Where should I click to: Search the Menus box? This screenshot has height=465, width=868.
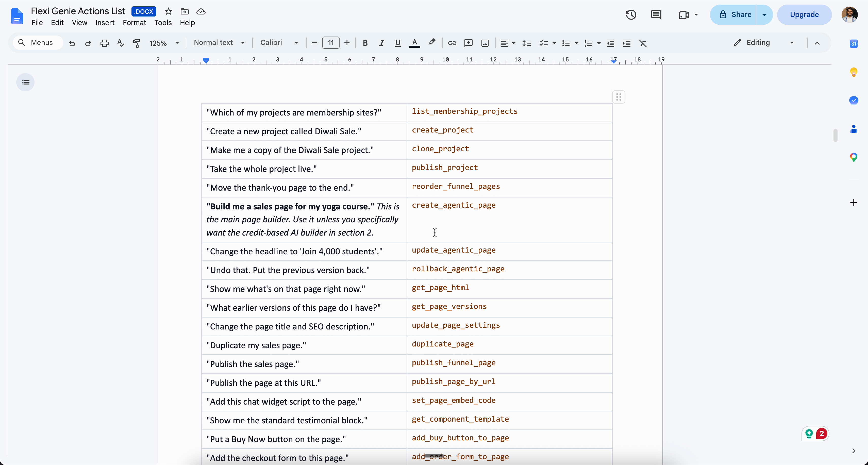(38, 43)
